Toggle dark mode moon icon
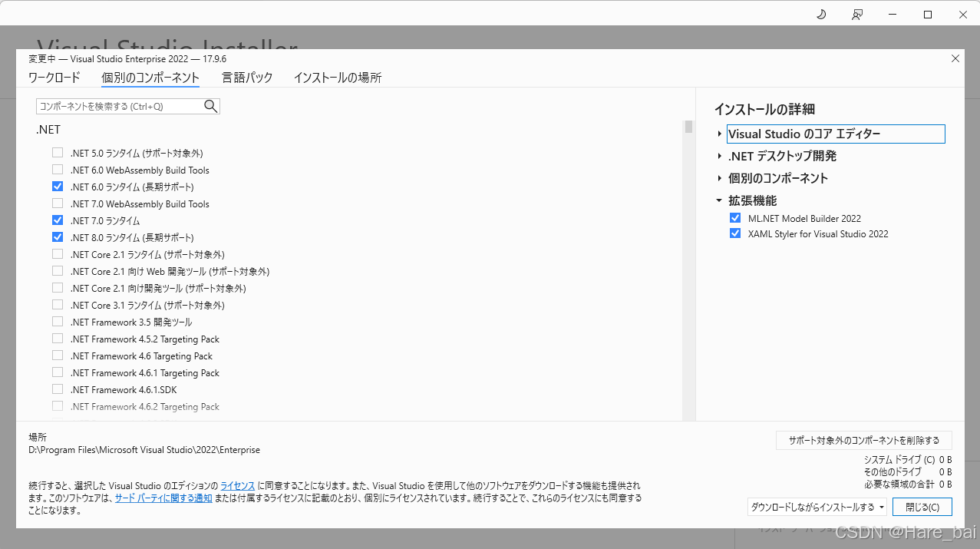 click(820, 15)
